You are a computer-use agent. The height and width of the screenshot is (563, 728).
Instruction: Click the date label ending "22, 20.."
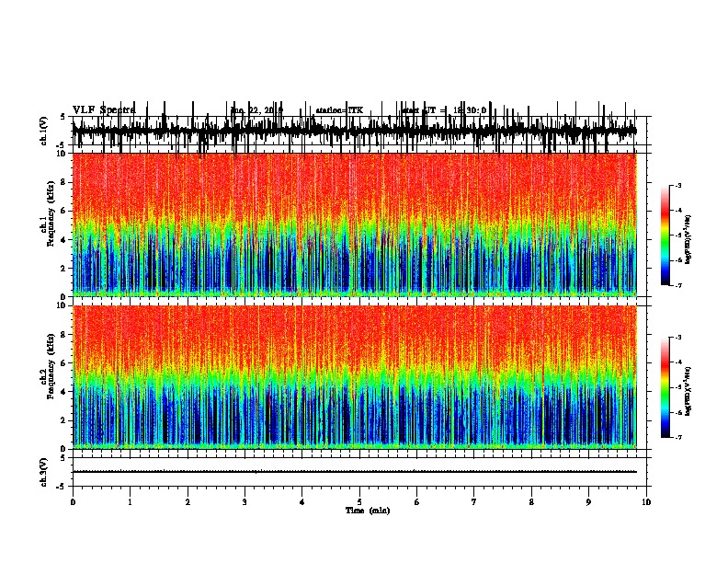coord(256,110)
